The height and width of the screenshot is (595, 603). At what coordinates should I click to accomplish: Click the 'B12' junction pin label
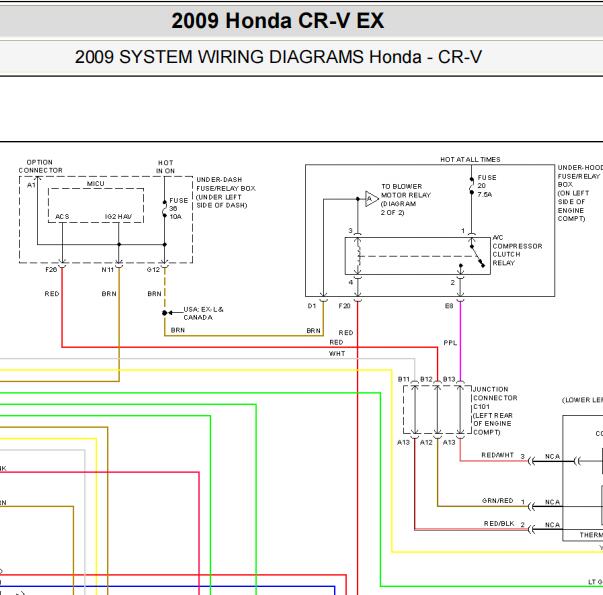pos(426,379)
